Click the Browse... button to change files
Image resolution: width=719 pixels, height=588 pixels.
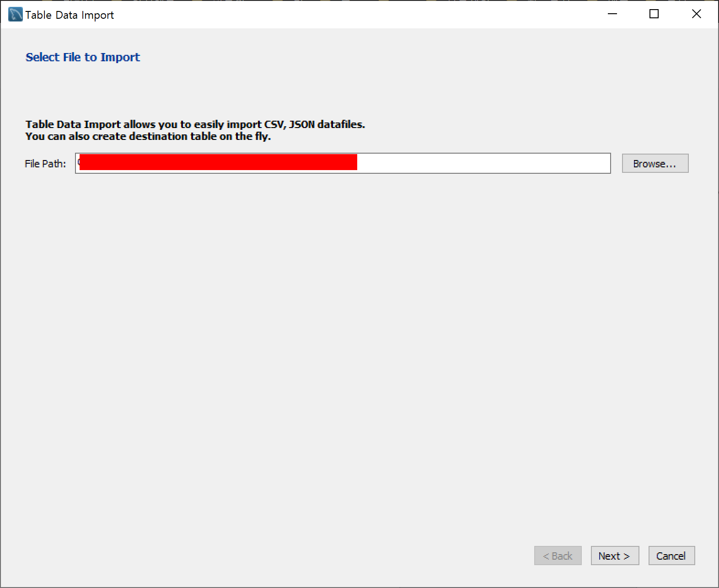655,163
